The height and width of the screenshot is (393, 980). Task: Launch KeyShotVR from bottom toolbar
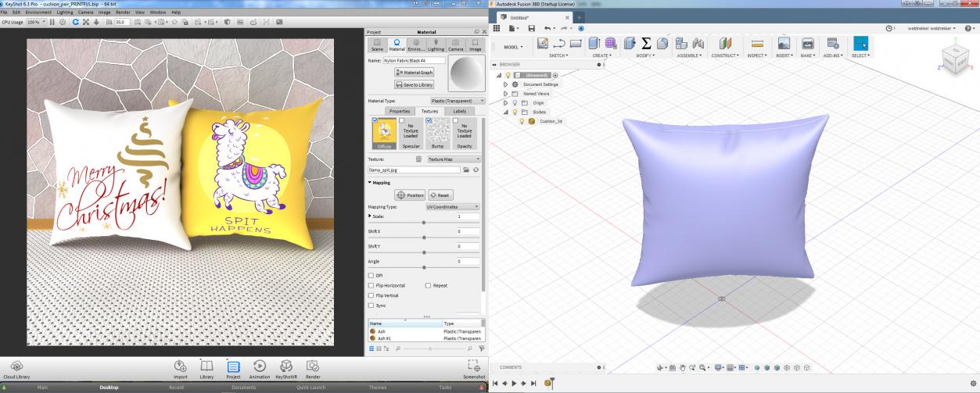click(x=286, y=366)
